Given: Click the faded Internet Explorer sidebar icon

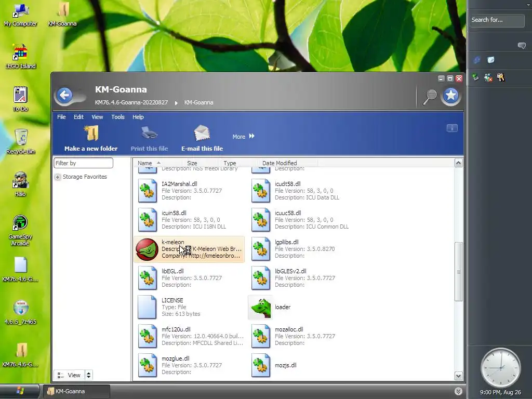Looking at the screenshot, I should (x=477, y=60).
